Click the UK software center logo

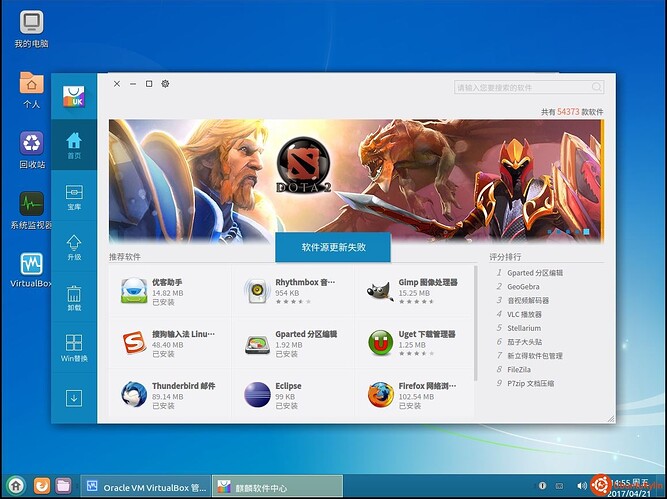click(74, 96)
